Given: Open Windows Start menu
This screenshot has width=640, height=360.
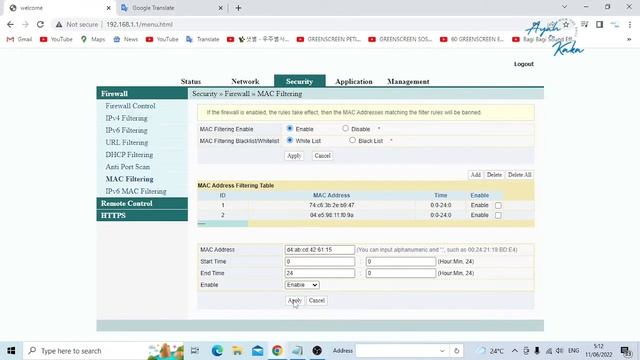Looking at the screenshot, I should 11,351.
